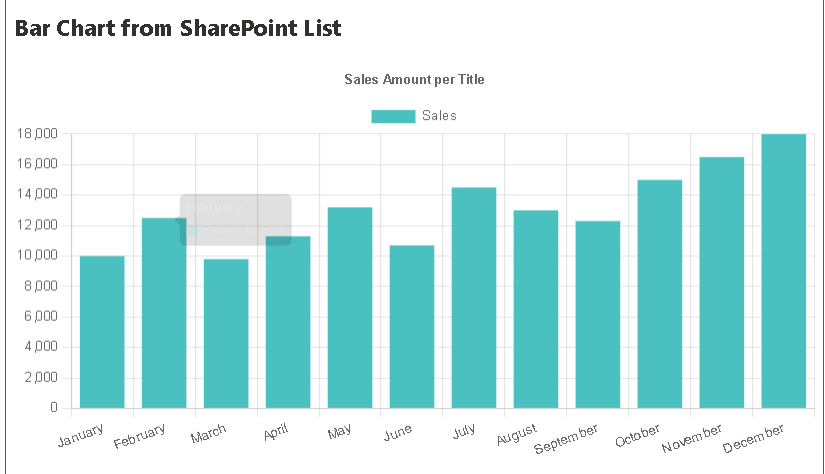Click the April sales bar
Viewport: 825px width, 474px height.
click(288, 322)
